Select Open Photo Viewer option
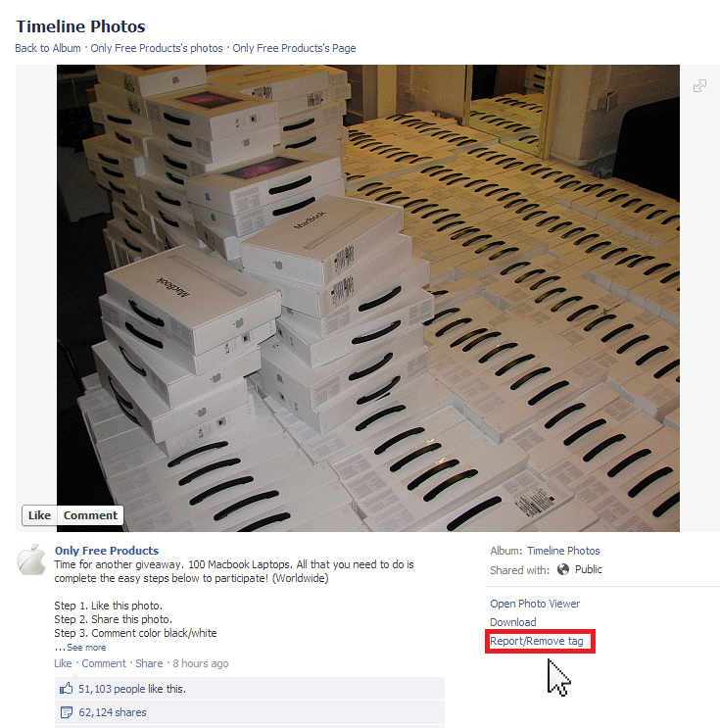720x728 pixels. 535,604
